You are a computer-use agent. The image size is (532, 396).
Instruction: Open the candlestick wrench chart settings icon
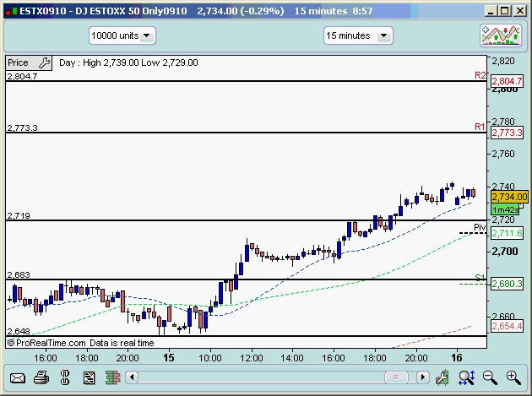pyautogui.click(x=442, y=377)
